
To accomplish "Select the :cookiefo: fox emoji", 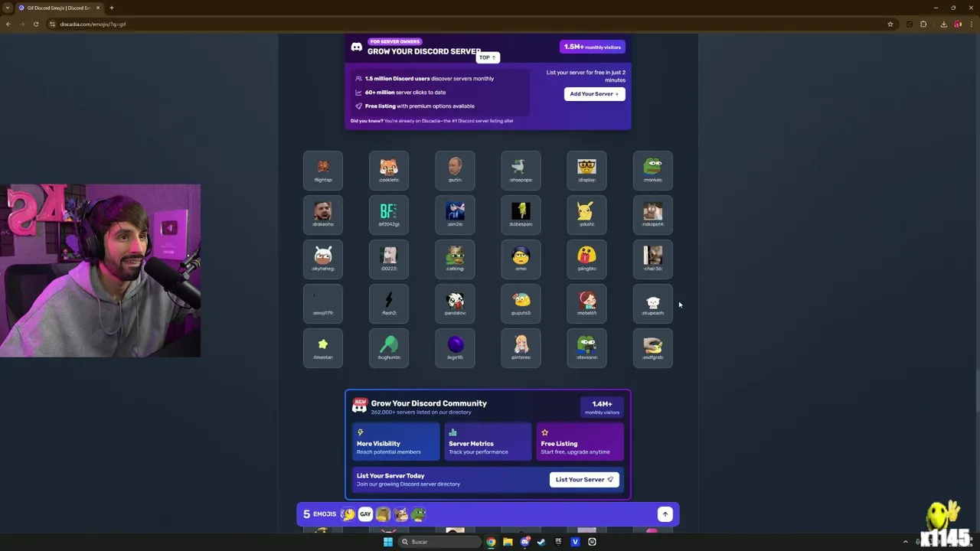I will coord(389,171).
